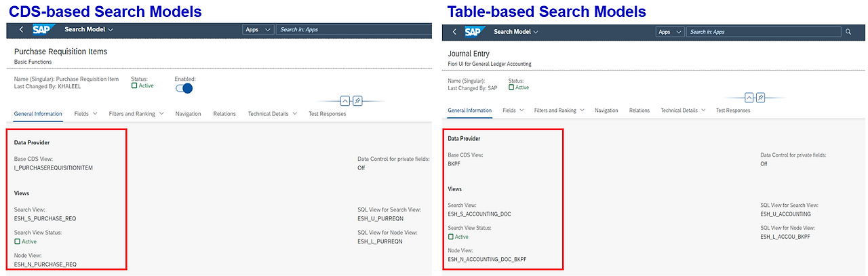Click ESH_U_ACCOUNTING SQL view value
868x276 pixels.
[785, 213]
